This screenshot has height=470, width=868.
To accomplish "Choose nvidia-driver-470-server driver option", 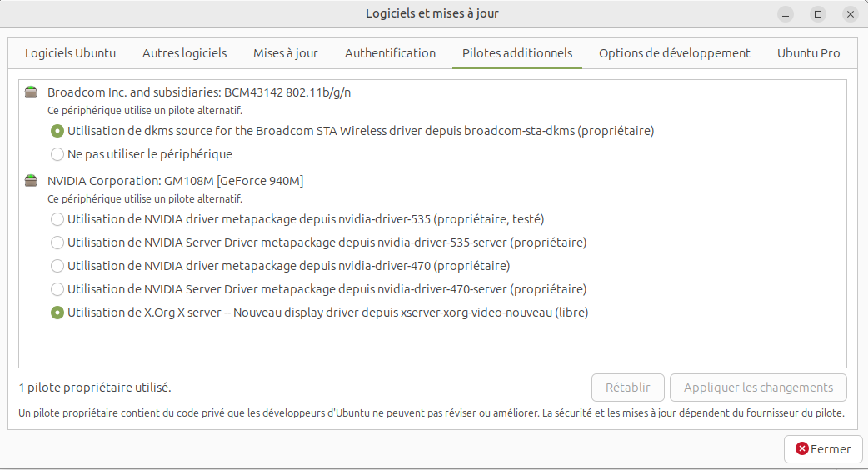I will click(x=318, y=289).
